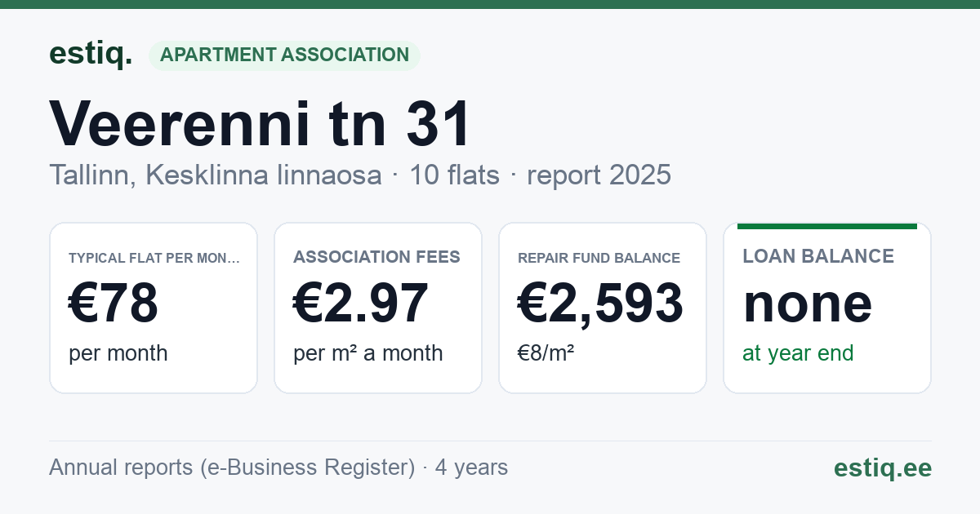Click the €2,593 value

[x=600, y=304]
